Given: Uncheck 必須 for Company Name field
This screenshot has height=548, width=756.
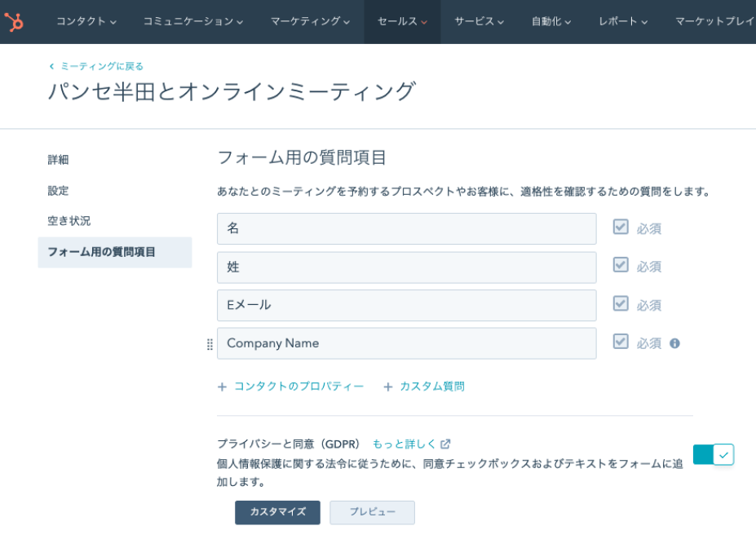Looking at the screenshot, I should (621, 342).
